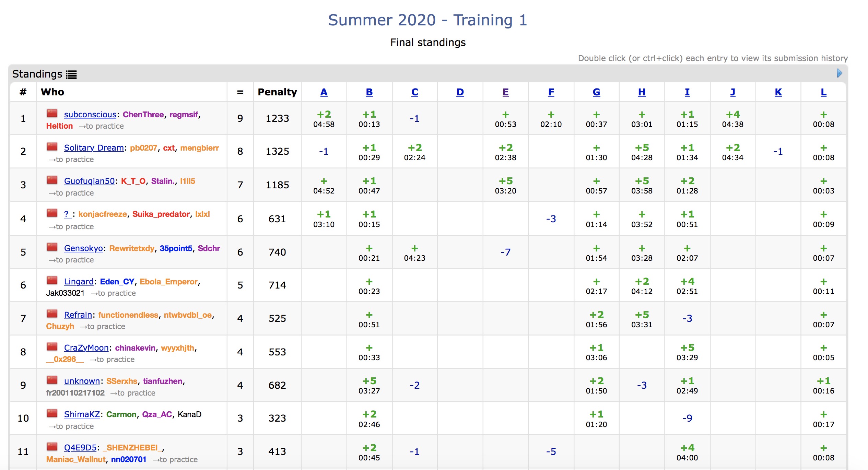Open problem A column link
The image size is (868, 470).
324,92
